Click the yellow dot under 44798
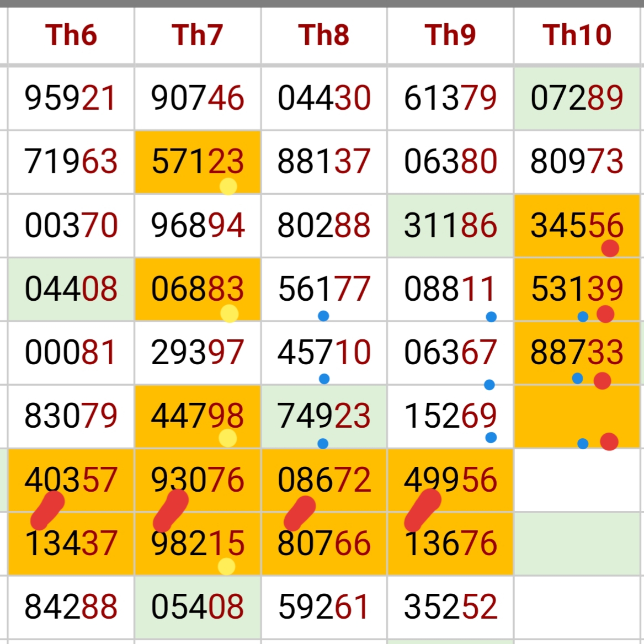 [227, 438]
